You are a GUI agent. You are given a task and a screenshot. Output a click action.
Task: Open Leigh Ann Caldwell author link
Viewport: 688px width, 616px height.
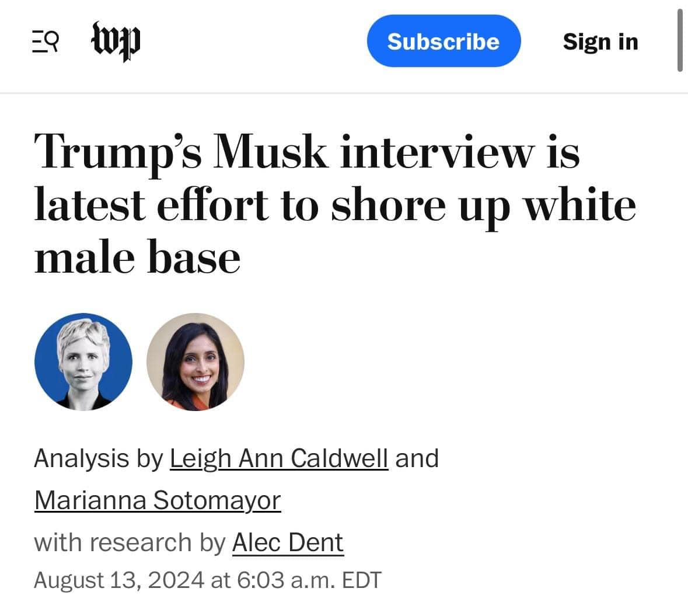pos(278,458)
